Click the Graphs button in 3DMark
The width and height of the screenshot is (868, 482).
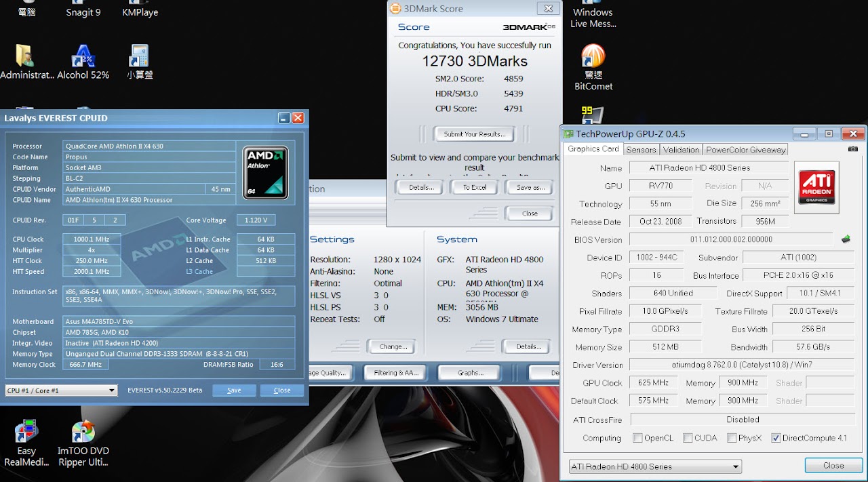point(471,373)
